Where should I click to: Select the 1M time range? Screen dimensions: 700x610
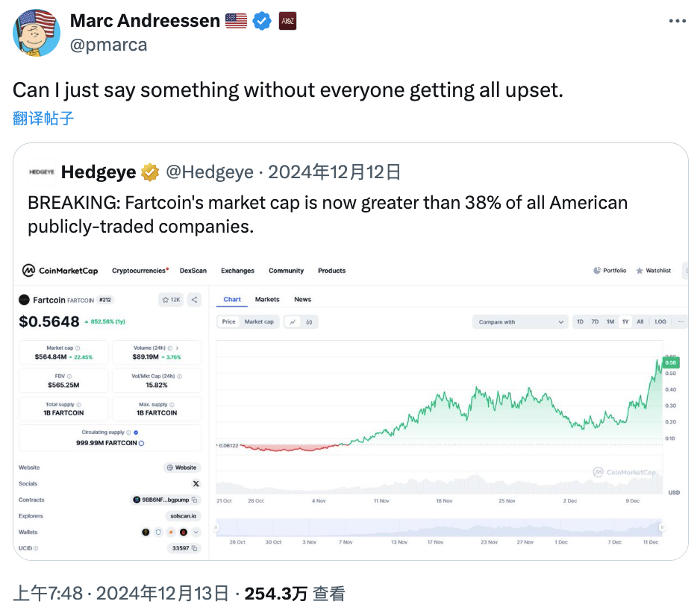coord(610,321)
